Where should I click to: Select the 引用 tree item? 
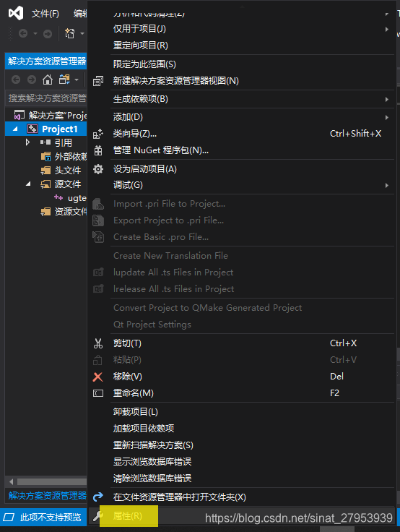click(x=64, y=143)
